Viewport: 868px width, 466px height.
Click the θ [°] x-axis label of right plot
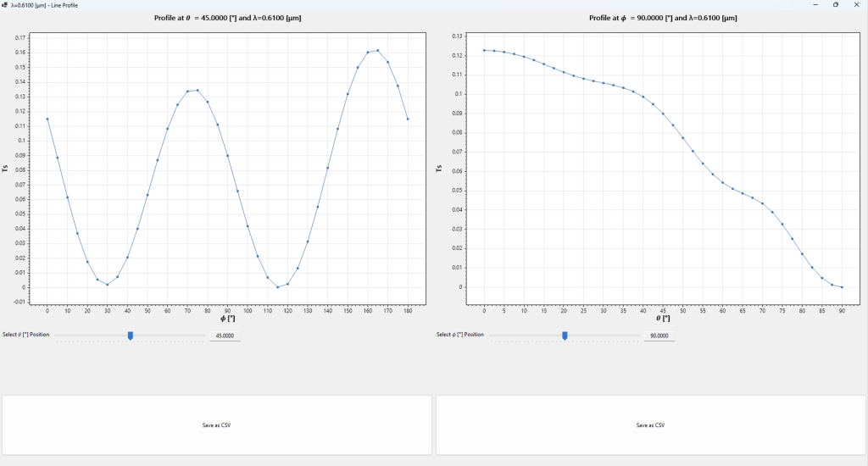coord(663,319)
